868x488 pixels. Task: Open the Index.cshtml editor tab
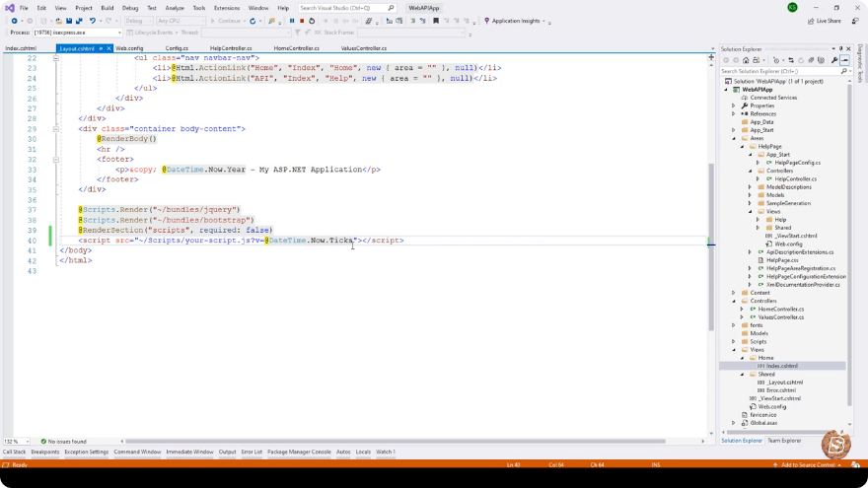click(21, 48)
